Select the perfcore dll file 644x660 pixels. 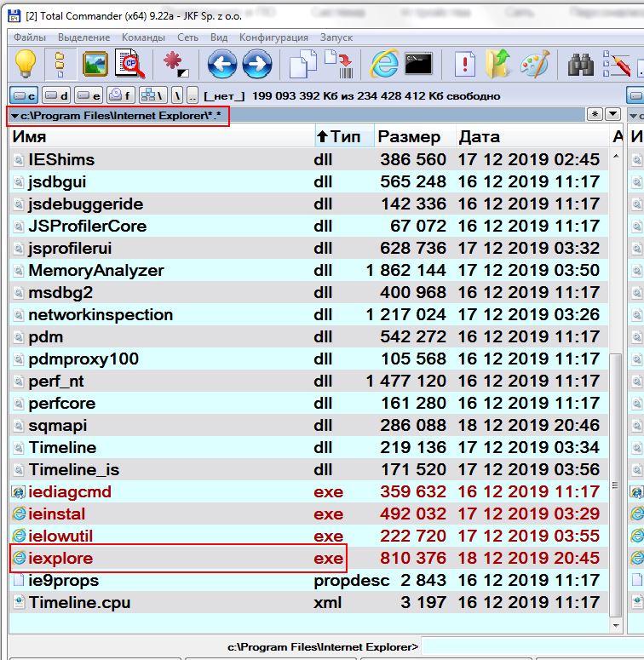(x=308, y=404)
